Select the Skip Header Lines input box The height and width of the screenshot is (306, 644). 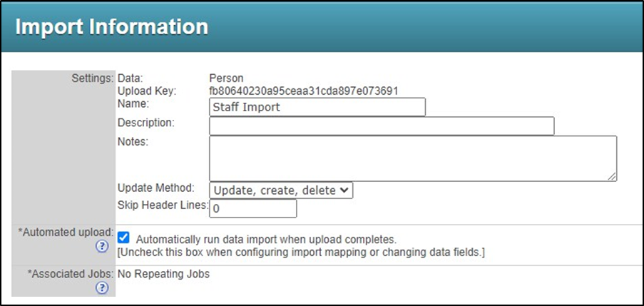pos(252,208)
